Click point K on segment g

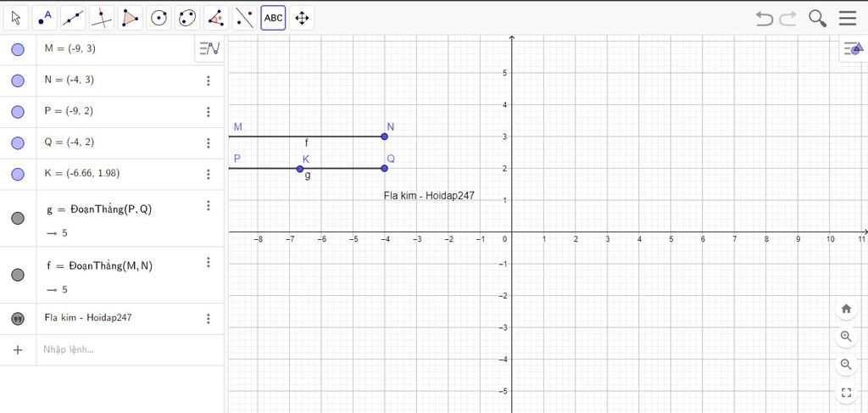[300, 169]
